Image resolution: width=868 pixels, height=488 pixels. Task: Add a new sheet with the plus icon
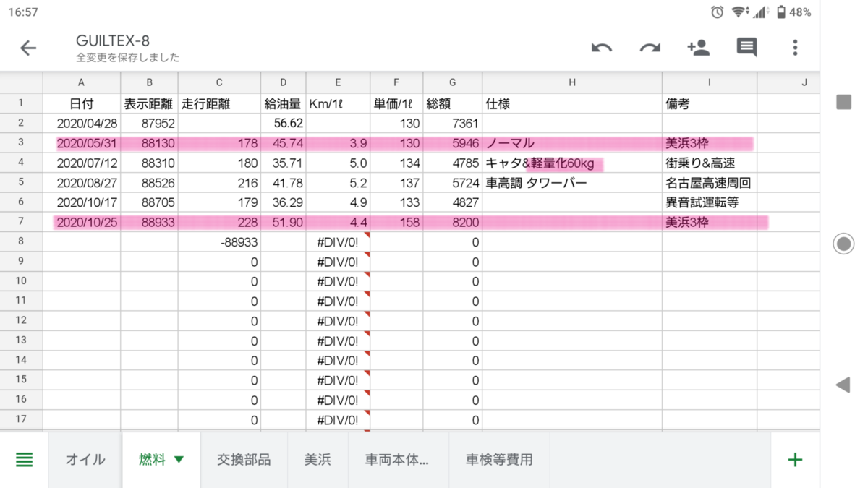coord(795,459)
